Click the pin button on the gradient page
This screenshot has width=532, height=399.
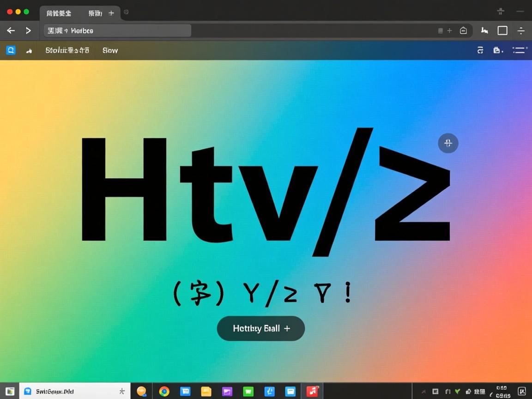447,143
